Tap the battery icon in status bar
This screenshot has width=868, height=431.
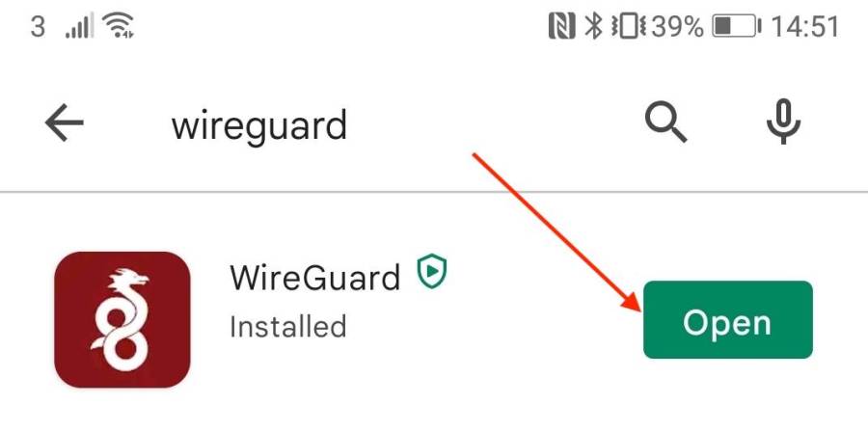pyautogui.click(x=737, y=26)
